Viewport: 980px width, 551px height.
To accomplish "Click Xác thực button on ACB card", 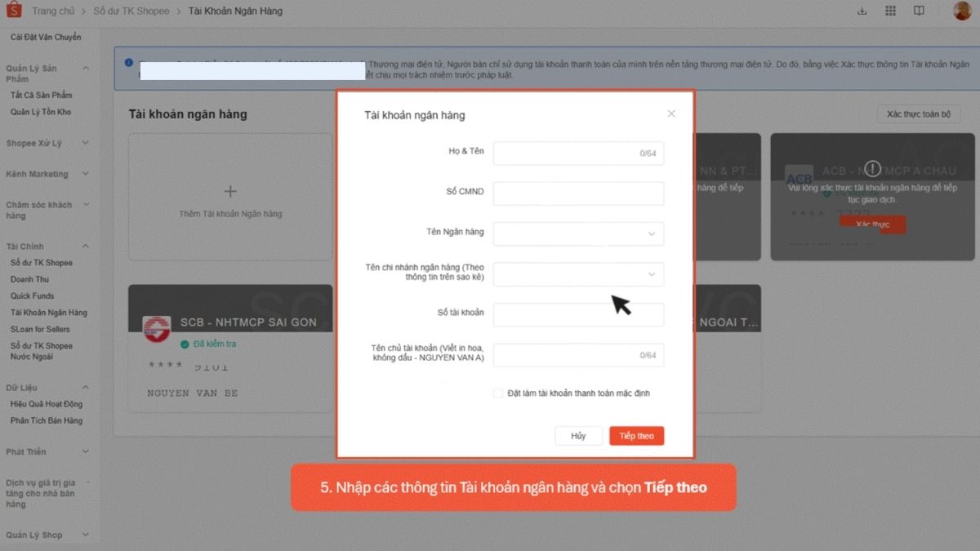I will pos(872,224).
